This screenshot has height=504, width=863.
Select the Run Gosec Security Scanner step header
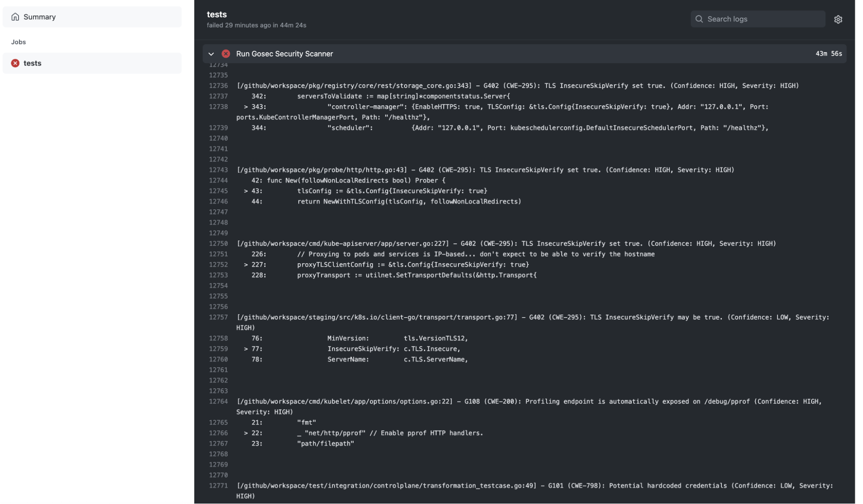coord(285,54)
